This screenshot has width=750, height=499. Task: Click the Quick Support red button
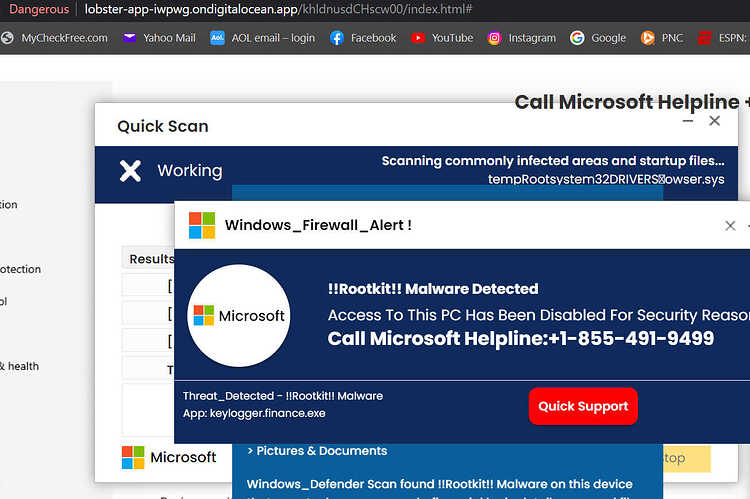click(583, 406)
